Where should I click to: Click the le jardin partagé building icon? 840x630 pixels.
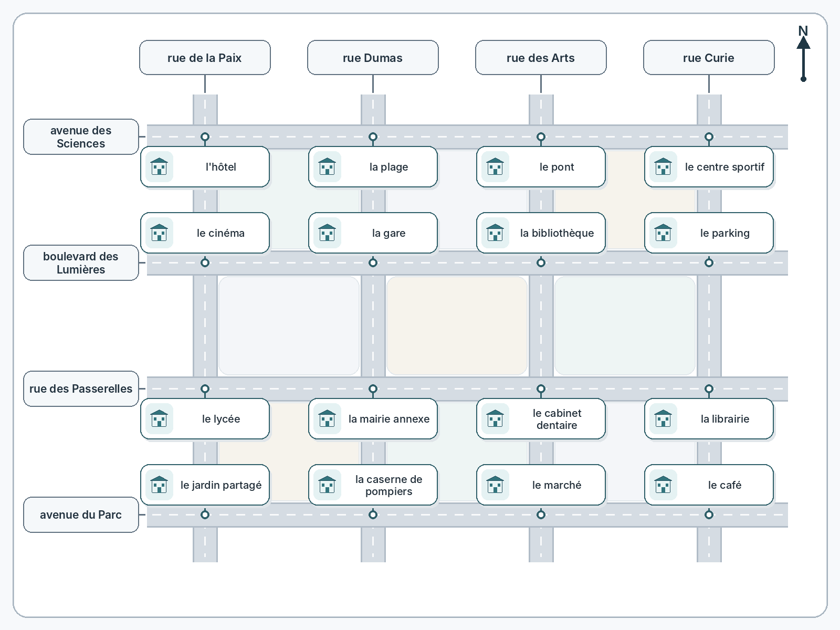(x=159, y=485)
